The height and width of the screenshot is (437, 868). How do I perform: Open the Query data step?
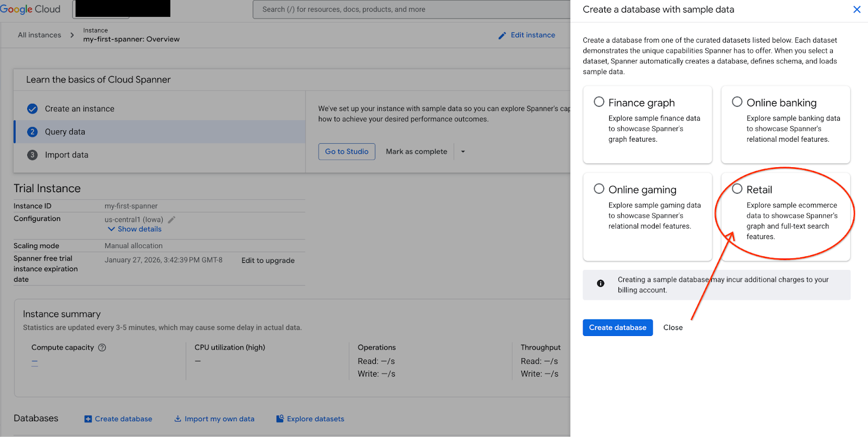pyautogui.click(x=65, y=132)
